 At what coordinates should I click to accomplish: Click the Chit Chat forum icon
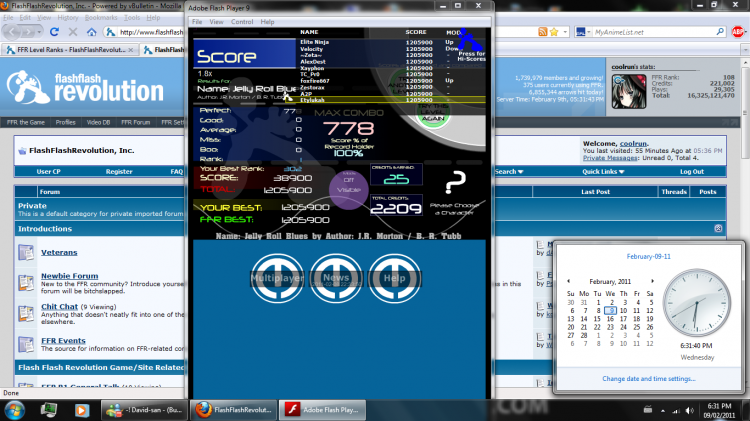[26, 313]
